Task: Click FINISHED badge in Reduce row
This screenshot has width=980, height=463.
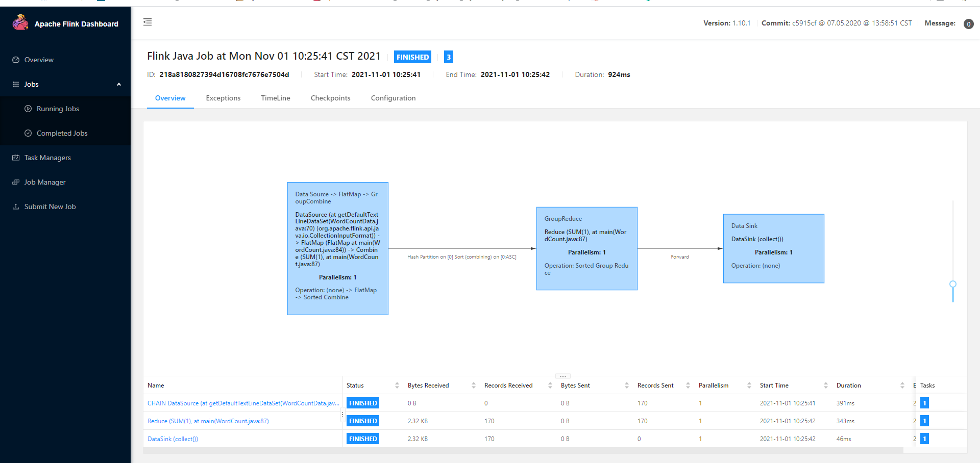Action: [363, 421]
